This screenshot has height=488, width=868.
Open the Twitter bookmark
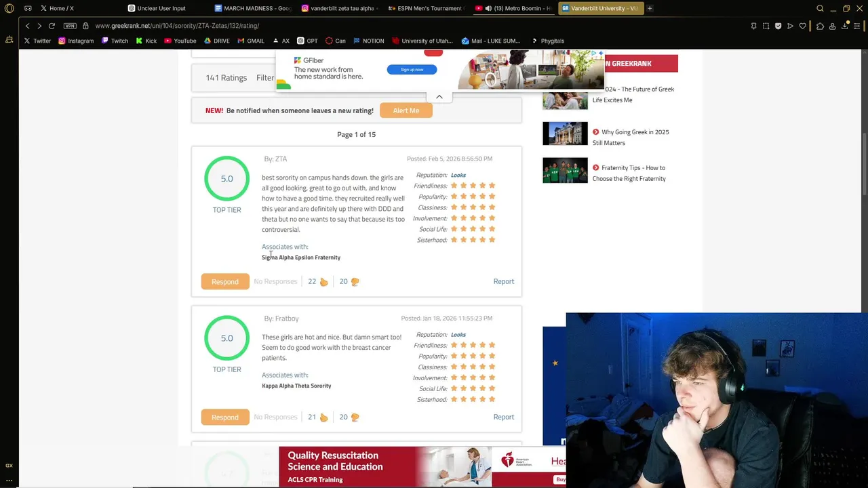click(x=37, y=41)
